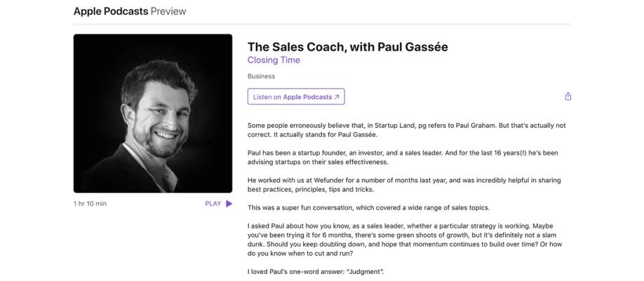Screen dimensions: 644x281
Task: Click the line "It actually stands for Paul Gassée"
Action: tap(313, 134)
